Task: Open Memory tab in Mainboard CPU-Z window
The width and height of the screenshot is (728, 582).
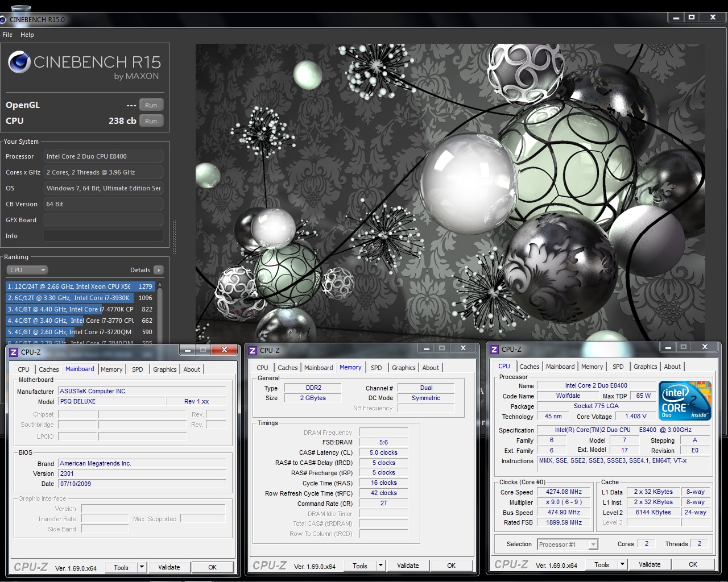Action: (111, 369)
